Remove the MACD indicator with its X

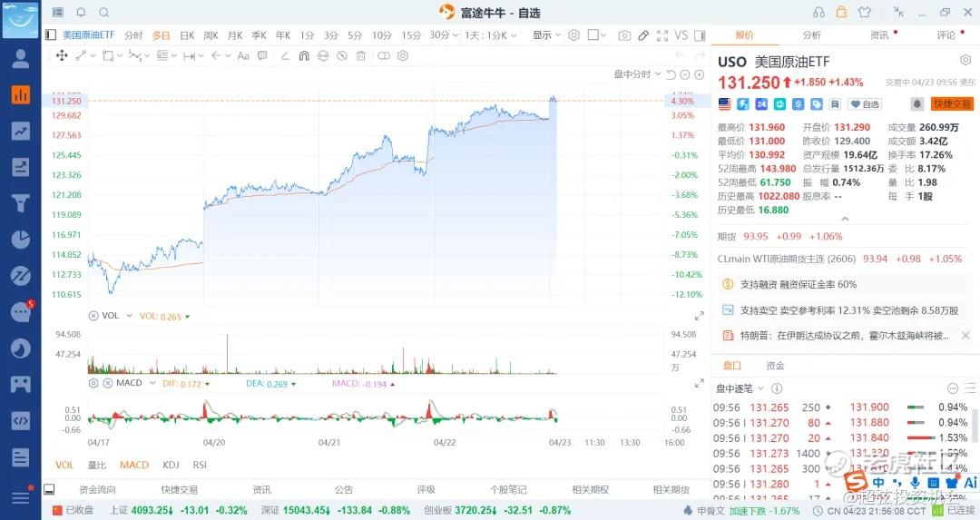pyautogui.click(x=107, y=383)
